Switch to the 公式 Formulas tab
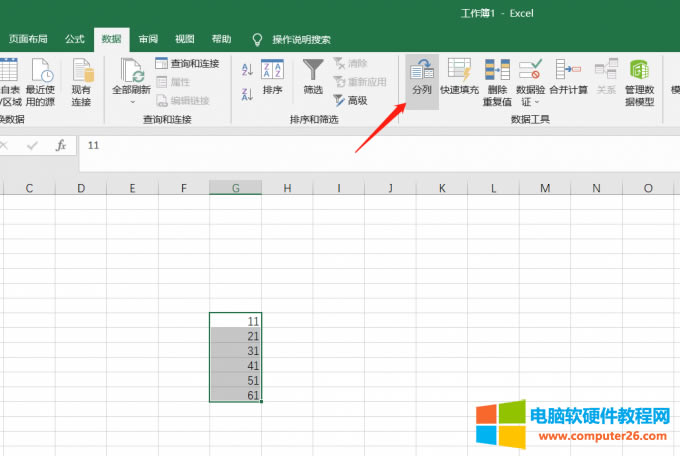The image size is (680, 456). tap(74, 39)
